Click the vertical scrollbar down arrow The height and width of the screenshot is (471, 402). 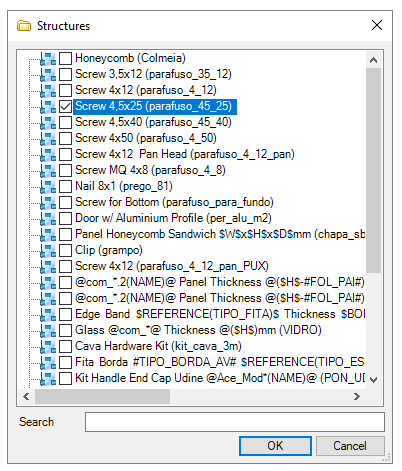(x=374, y=380)
